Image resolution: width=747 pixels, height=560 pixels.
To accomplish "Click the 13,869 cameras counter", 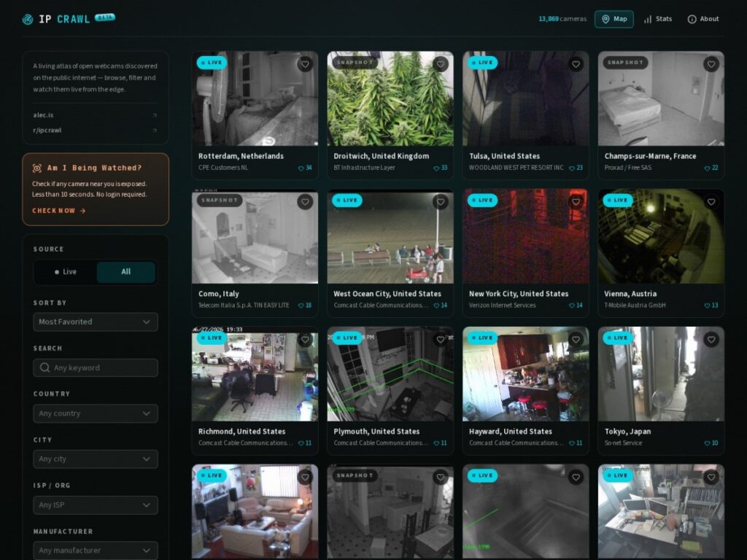I will pyautogui.click(x=562, y=19).
